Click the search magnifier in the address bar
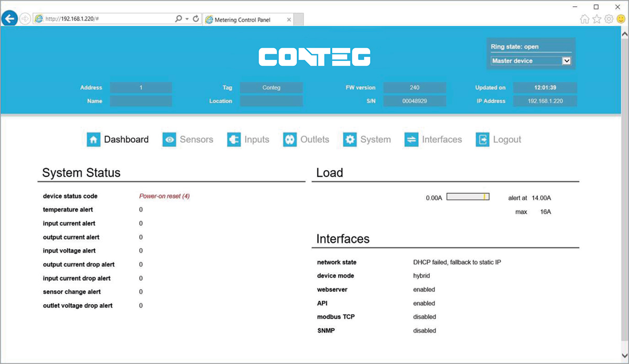Screen dimensions: 629x364 point(179,18)
